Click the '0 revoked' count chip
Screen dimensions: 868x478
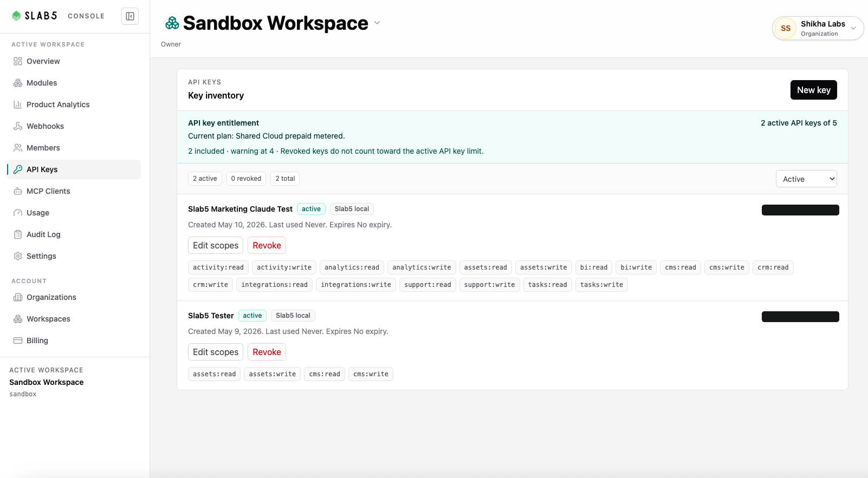tap(246, 179)
